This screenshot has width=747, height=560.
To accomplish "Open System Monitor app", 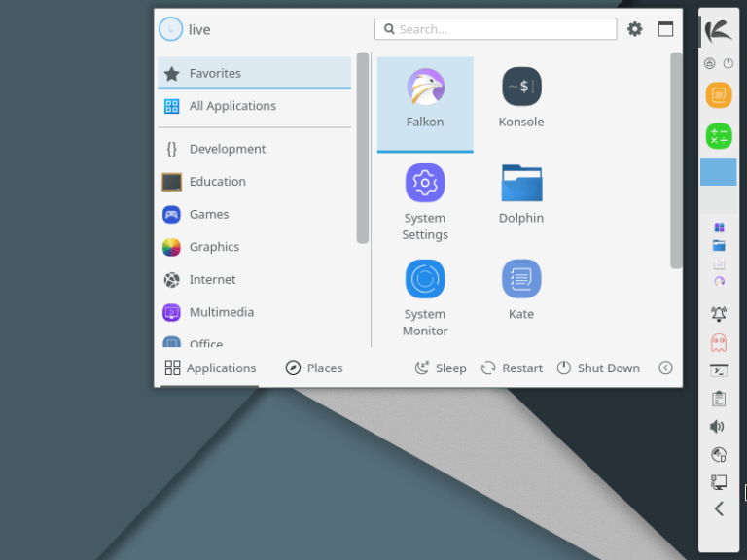I will tap(425, 297).
